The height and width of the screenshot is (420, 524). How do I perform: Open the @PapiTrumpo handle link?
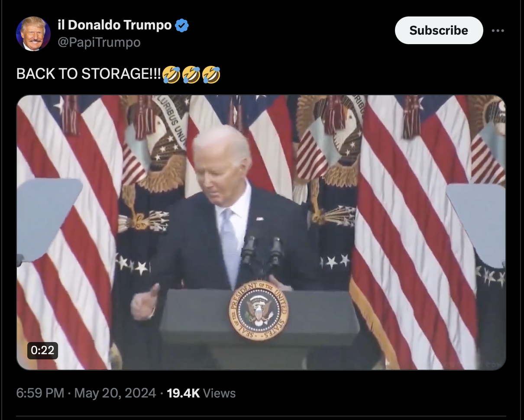[99, 42]
